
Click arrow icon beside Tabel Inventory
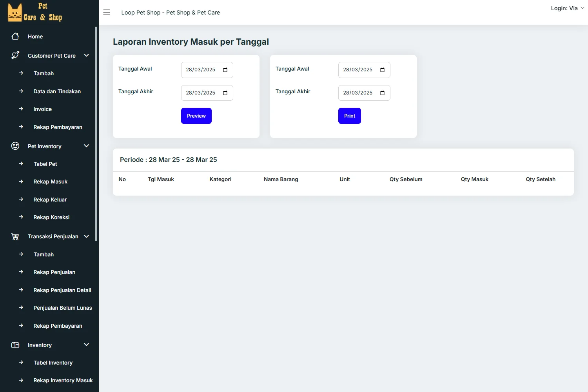click(21, 362)
